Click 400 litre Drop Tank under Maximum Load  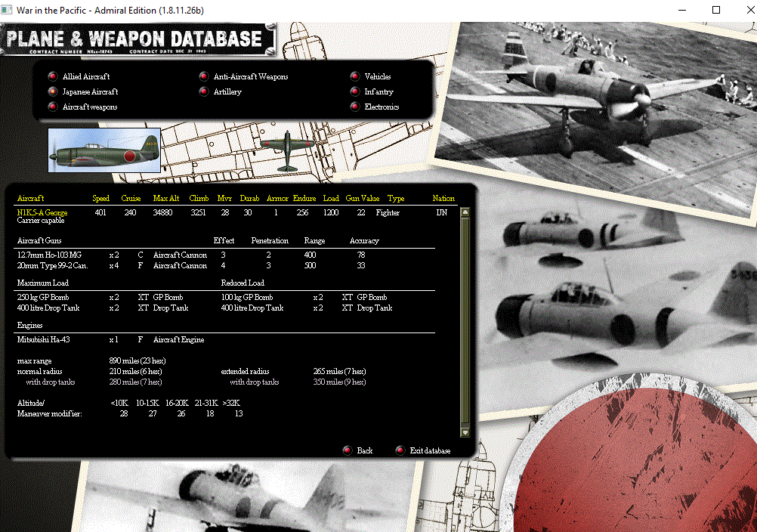click(48, 308)
